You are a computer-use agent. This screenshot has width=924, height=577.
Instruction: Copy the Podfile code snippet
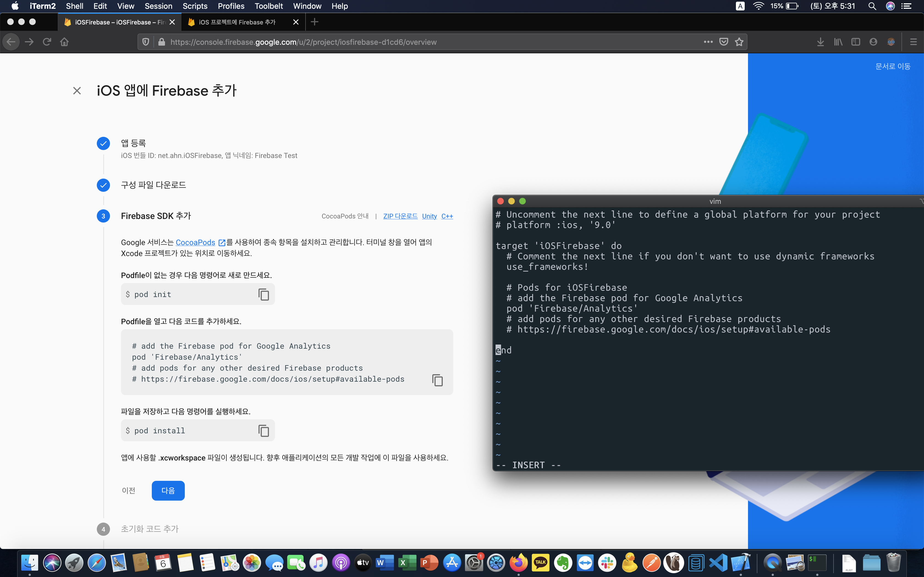click(x=437, y=380)
